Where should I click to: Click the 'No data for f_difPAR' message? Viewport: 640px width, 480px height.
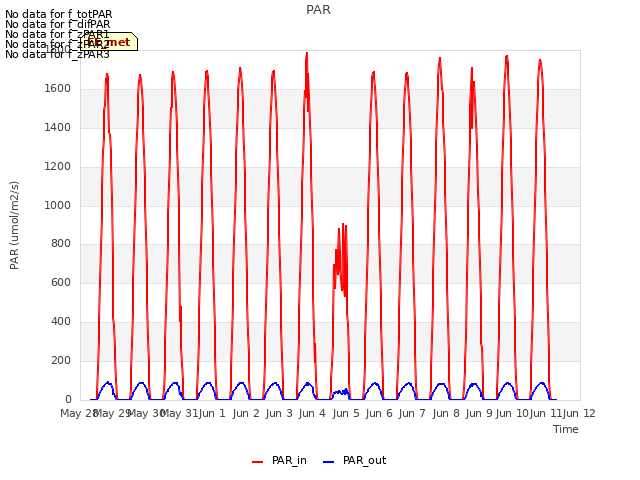coord(58,24)
